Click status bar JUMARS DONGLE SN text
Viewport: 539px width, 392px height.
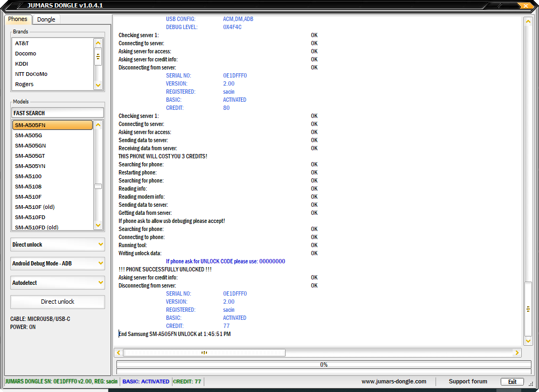(61, 381)
